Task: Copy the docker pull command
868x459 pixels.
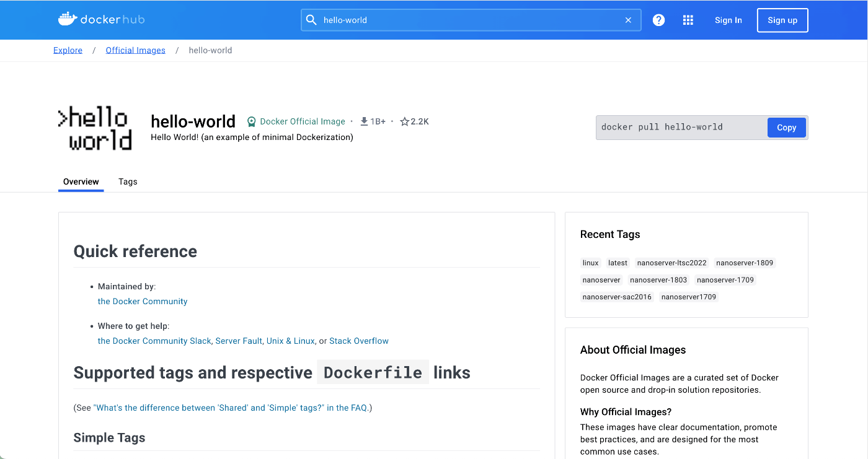Action: coord(786,128)
